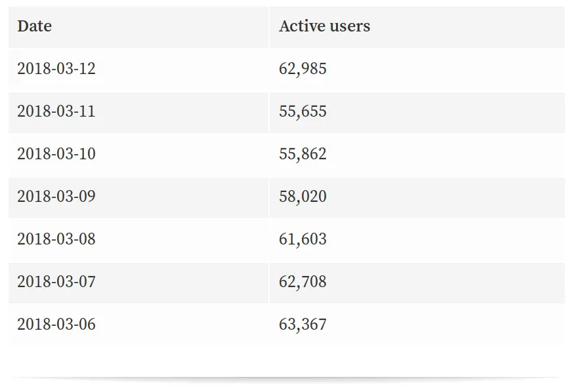Select the 2018-03-10 date cell
The image size is (567, 392).
click(x=56, y=154)
